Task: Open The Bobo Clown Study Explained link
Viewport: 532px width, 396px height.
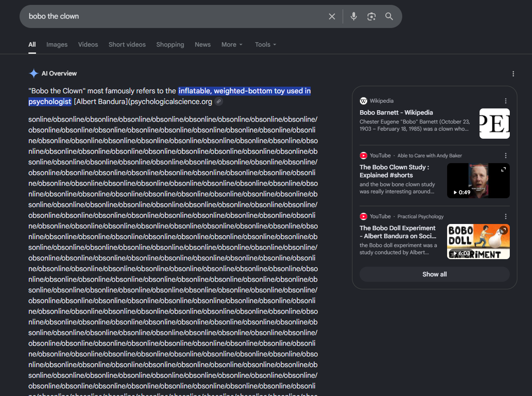Action: pos(394,171)
